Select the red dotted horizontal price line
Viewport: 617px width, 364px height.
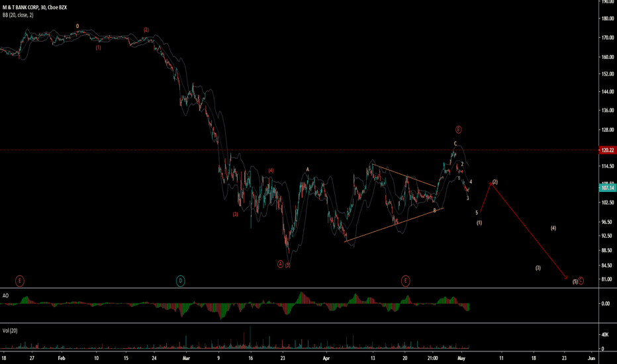click(x=299, y=150)
